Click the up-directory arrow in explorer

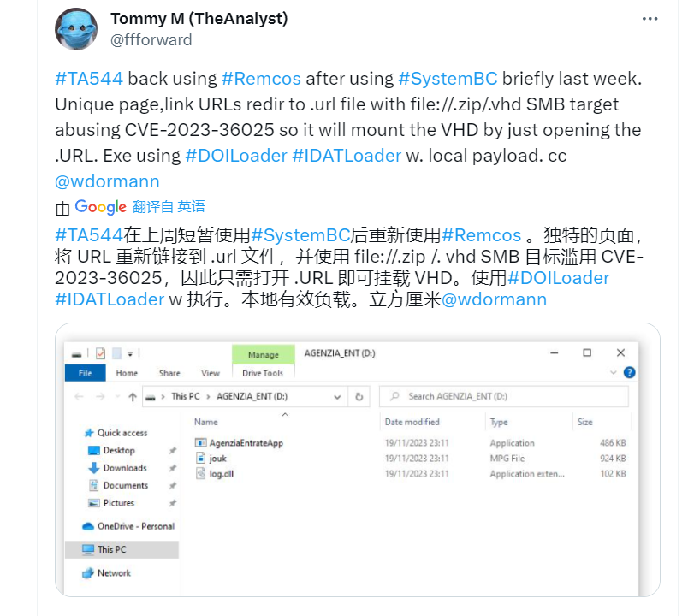coord(133,397)
